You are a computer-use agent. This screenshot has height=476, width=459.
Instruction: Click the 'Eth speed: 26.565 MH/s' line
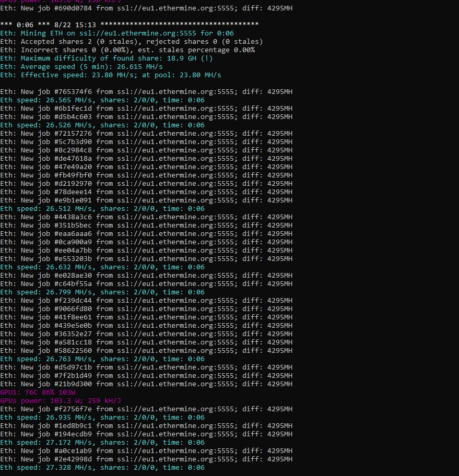point(102,100)
